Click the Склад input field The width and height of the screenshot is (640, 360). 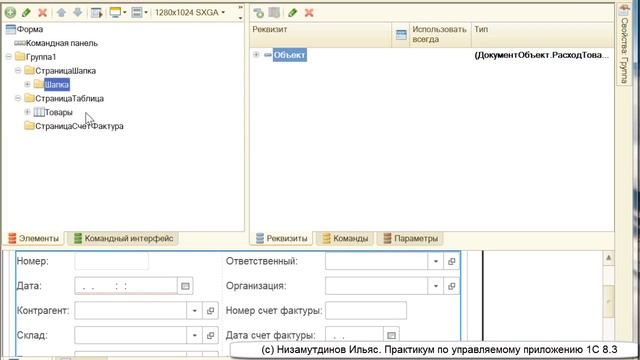click(x=131, y=336)
